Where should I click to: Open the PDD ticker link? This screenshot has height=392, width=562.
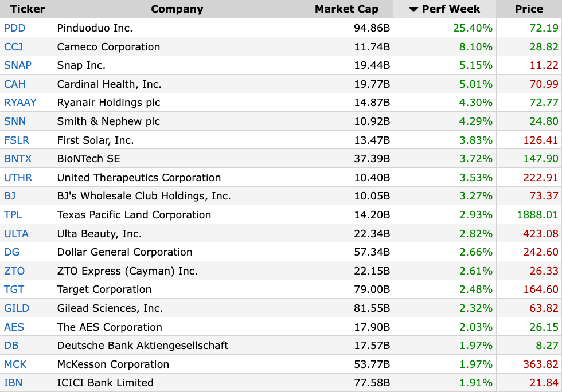click(15, 28)
